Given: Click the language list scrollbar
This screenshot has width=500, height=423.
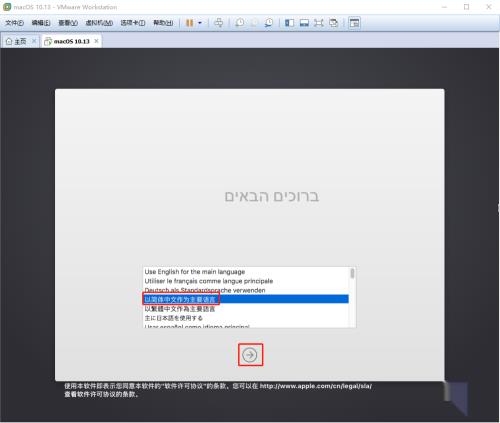Looking at the screenshot, I should click(352, 274).
